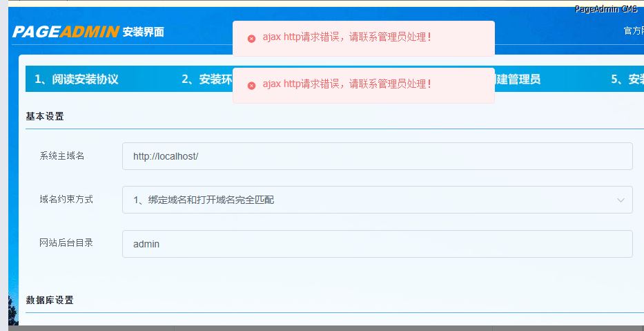Click the PageAdmin logo
The image size is (644, 331).
pyautogui.click(x=66, y=32)
